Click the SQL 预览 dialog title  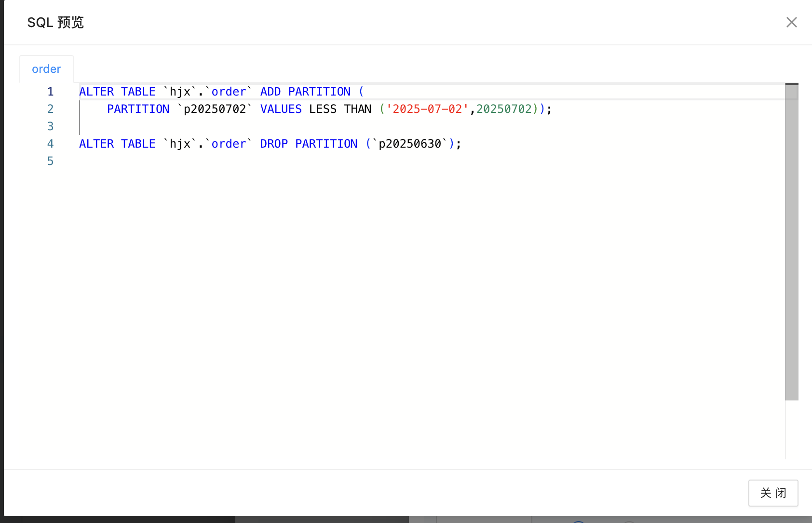click(55, 22)
